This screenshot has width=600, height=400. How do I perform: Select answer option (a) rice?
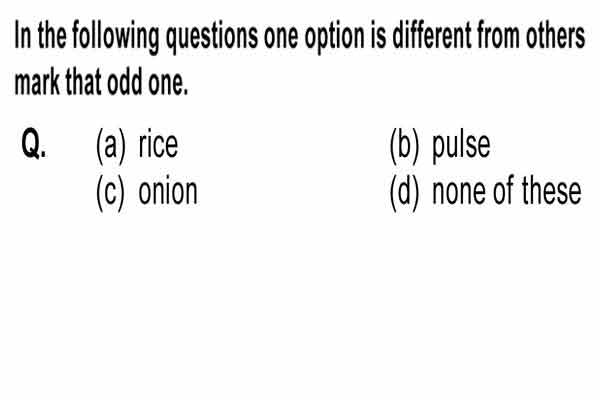(137, 145)
